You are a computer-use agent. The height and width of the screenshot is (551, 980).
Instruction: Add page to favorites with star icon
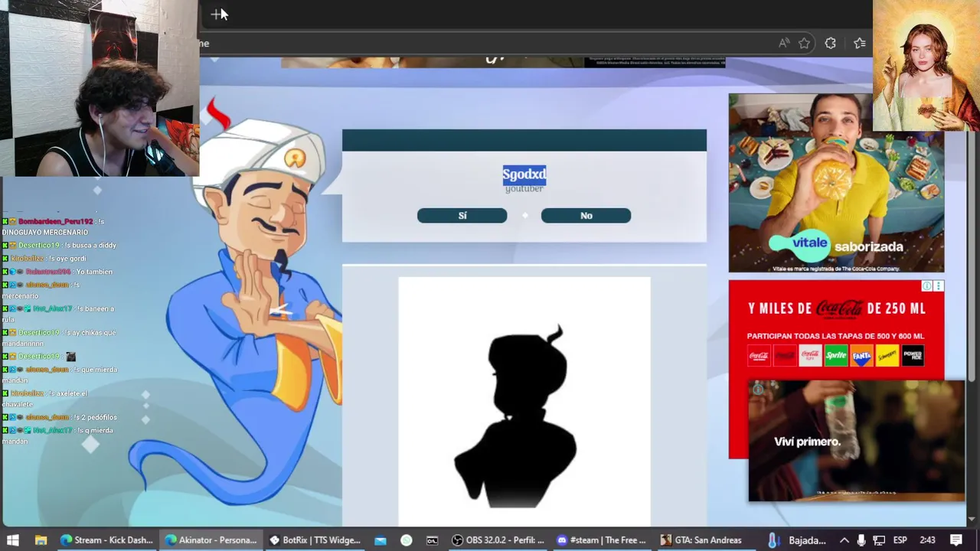click(804, 44)
